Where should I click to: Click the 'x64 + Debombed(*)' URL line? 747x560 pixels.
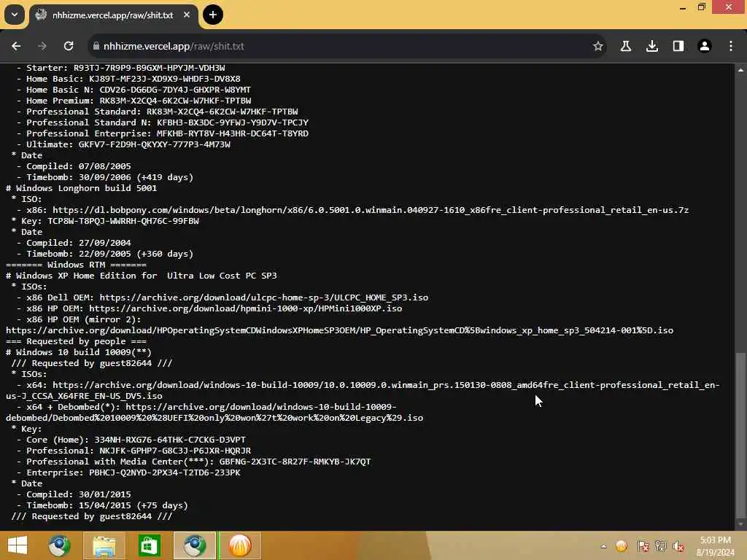click(x=214, y=413)
